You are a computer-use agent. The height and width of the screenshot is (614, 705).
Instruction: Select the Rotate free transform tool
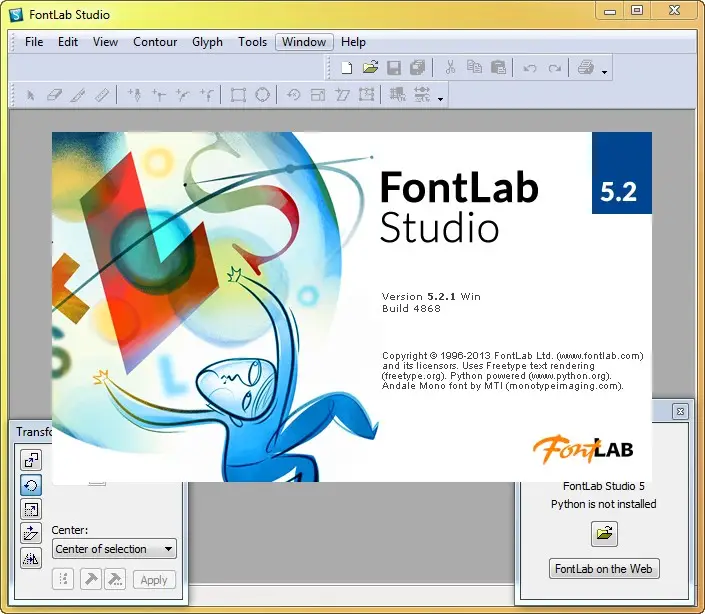click(x=294, y=95)
